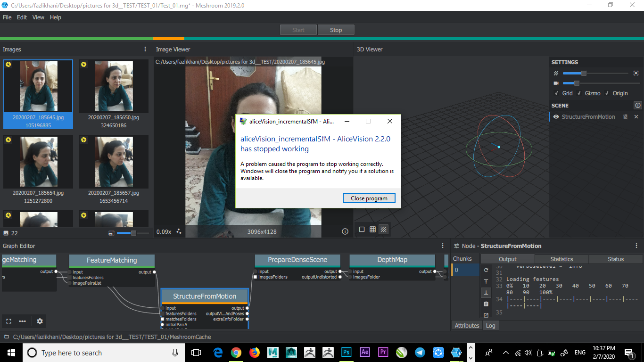Expand Graph Editor to fullscreen
The image size is (644, 362).
(x=8, y=321)
